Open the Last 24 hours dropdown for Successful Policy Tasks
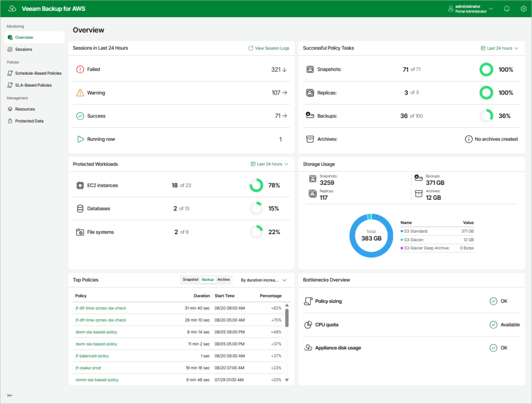 [x=499, y=48]
